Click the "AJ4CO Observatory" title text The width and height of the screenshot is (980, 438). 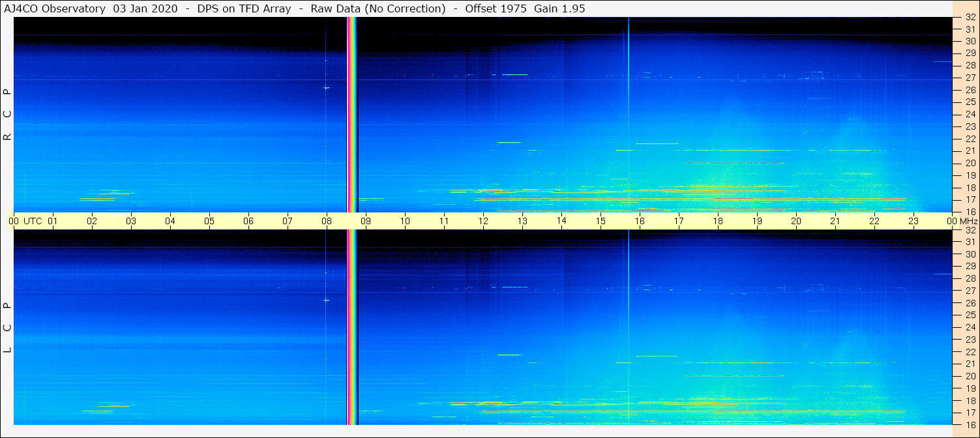pos(54,8)
